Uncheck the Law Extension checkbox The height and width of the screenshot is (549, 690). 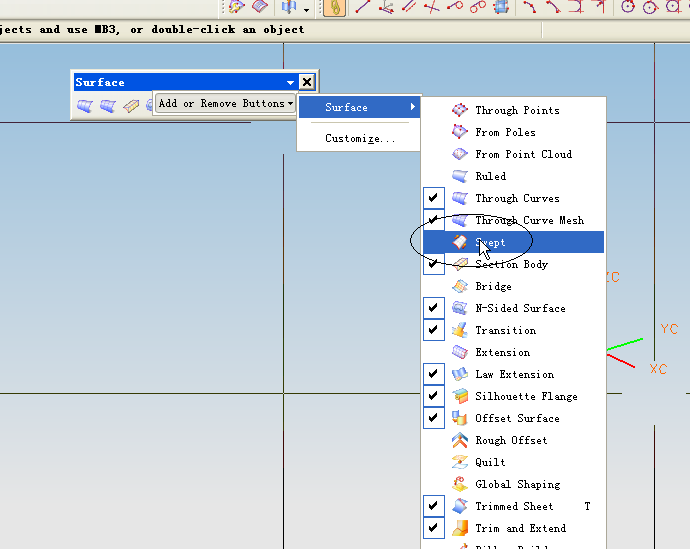click(x=433, y=373)
